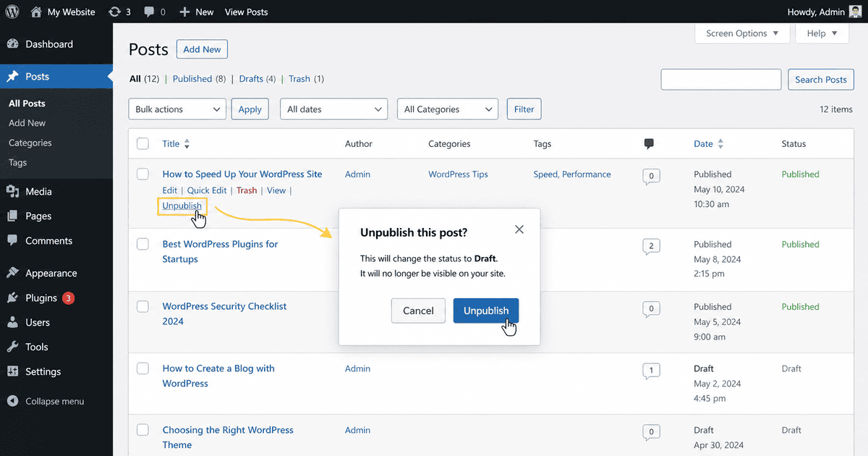Open comment bubble showing 2 for Startups post
Image resolution: width=868 pixels, height=456 pixels.
coord(651,247)
